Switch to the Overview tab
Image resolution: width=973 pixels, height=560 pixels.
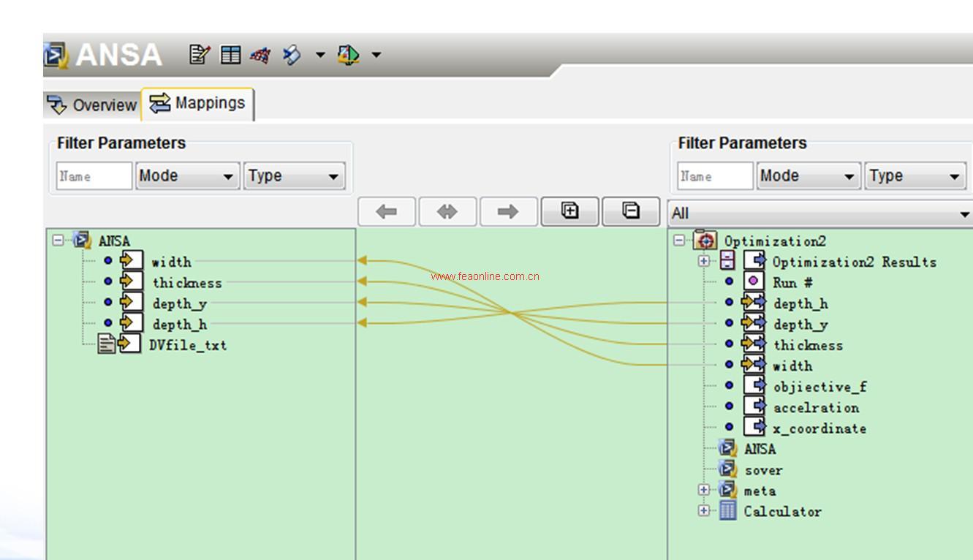(x=92, y=105)
